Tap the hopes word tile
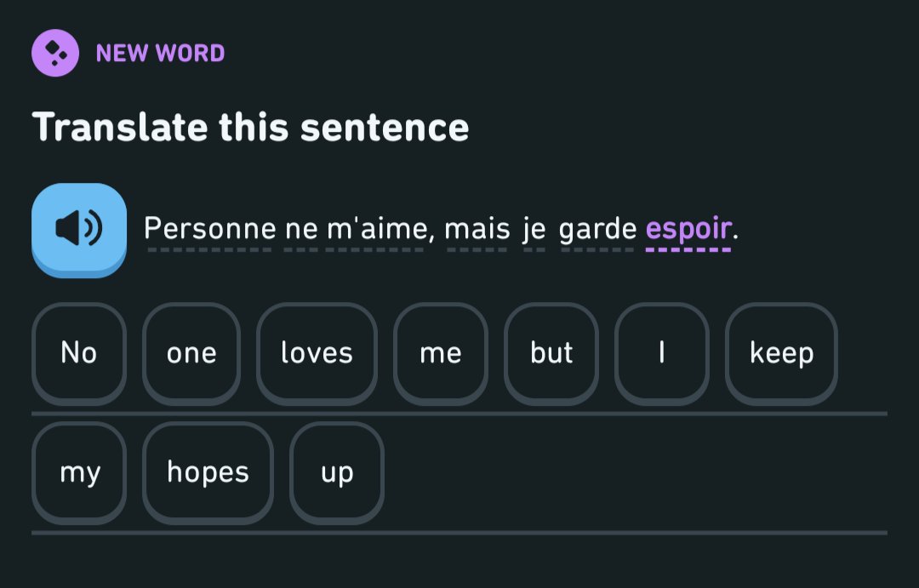Screen dimensions: 919x588 tap(208, 472)
